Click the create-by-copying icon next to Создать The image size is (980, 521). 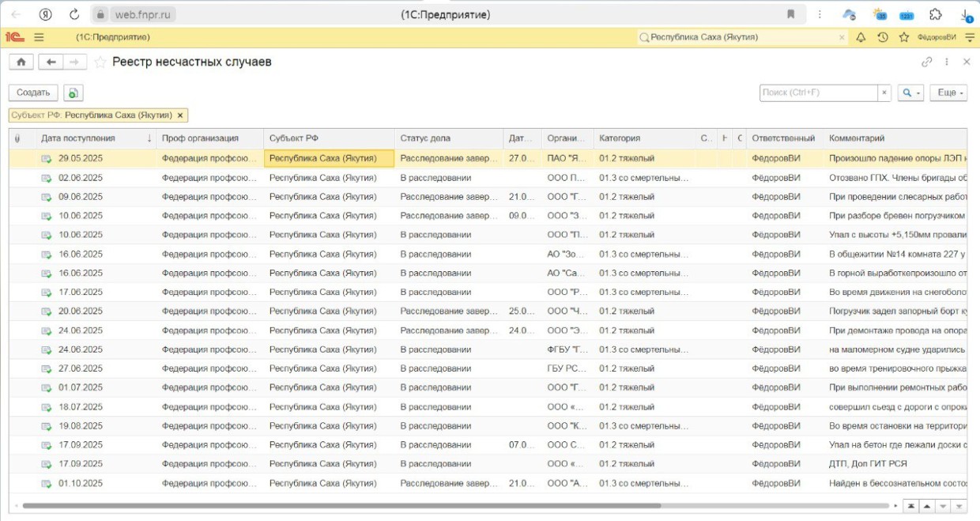click(x=73, y=93)
